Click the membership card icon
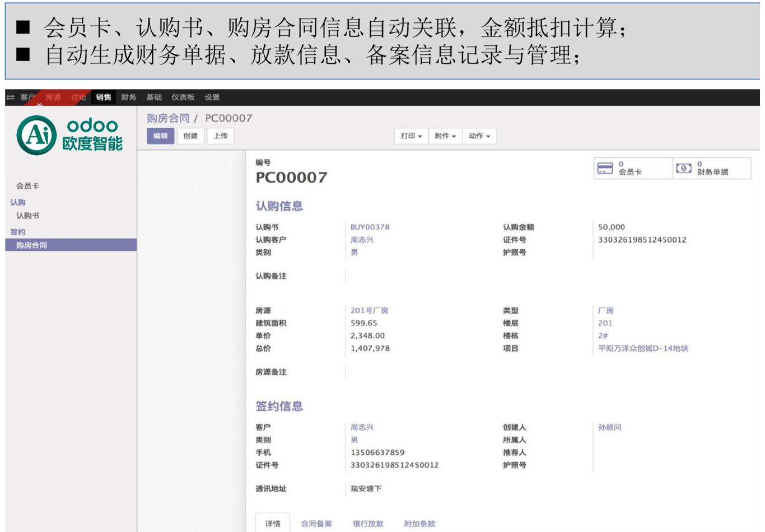 click(x=605, y=169)
